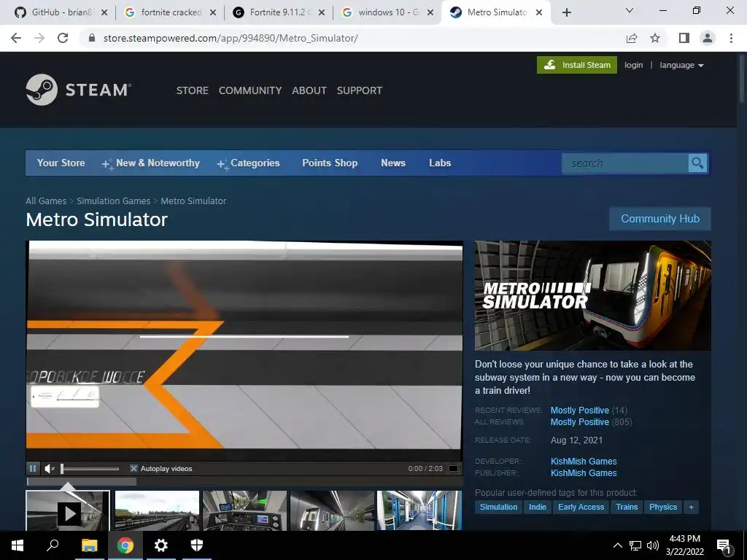The height and width of the screenshot is (560, 747).
Task: Uncheck Autoplay videos
Action: click(x=134, y=469)
